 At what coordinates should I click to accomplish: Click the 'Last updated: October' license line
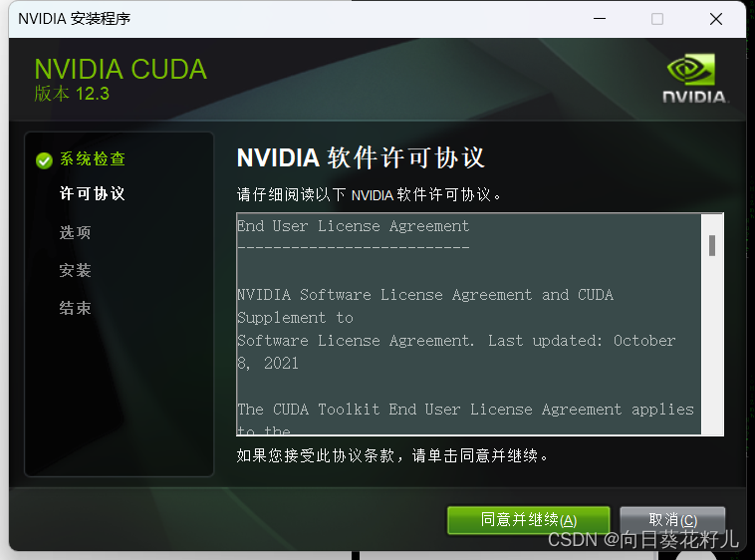pyautogui.click(x=582, y=341)
